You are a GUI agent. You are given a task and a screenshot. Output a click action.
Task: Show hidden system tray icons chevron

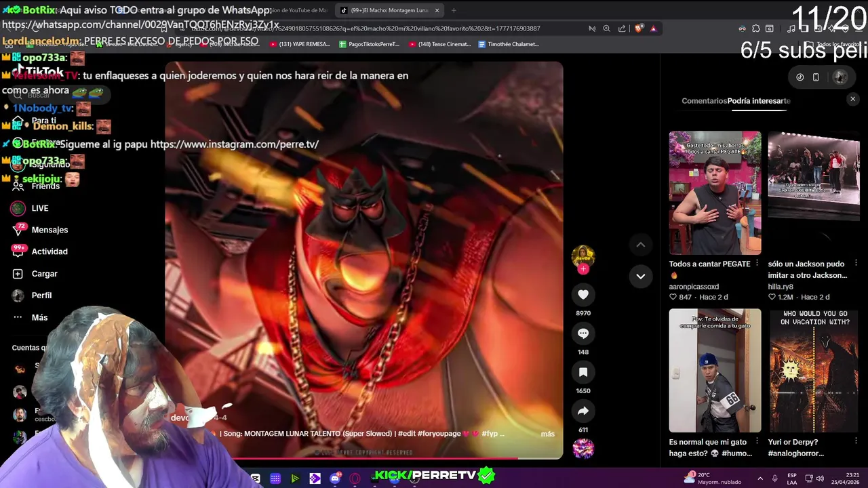pyautogui.click(x=759, y=479)
